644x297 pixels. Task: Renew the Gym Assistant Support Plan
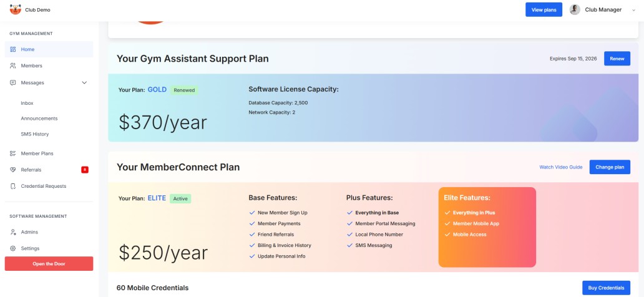click(617, 59)
